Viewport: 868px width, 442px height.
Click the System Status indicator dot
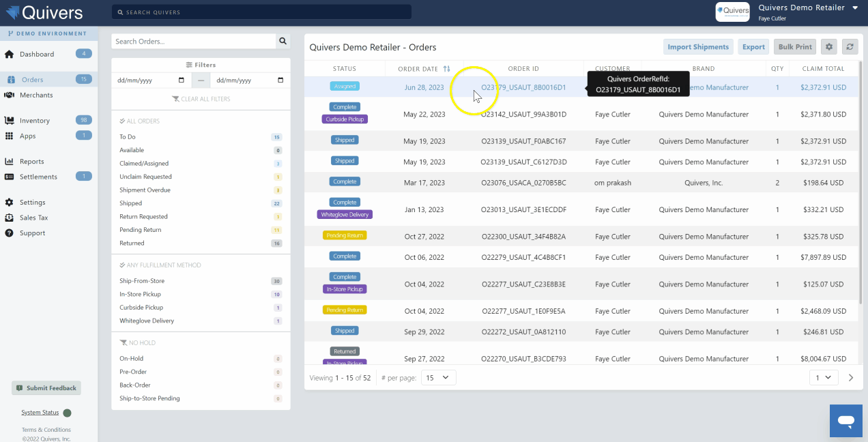click(67, 413)
